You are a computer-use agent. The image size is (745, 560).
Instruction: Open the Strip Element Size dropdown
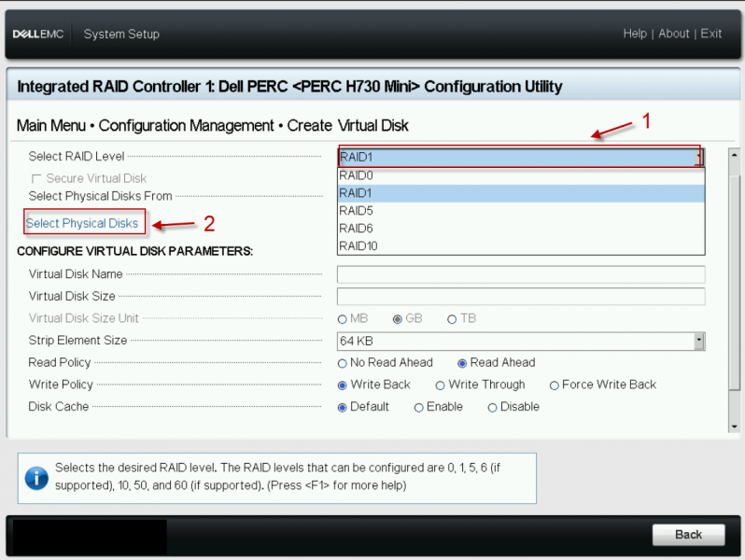[x=521, y=341]
